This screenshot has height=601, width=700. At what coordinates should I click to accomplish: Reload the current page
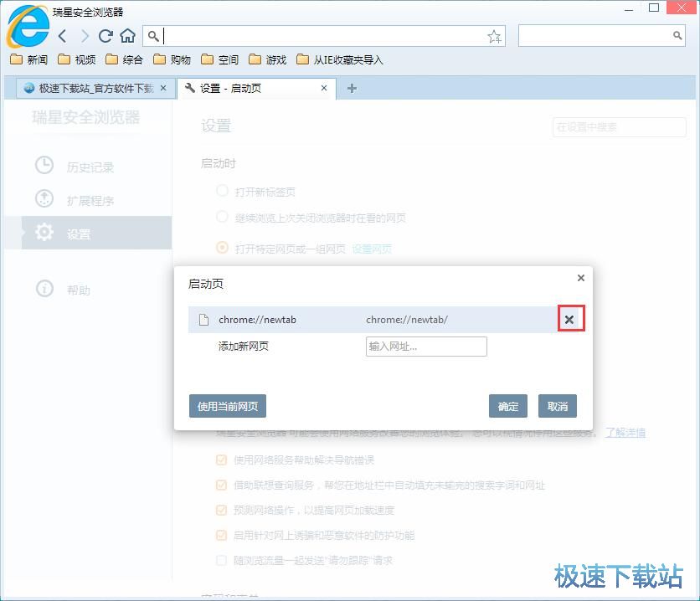coord(106,36)
